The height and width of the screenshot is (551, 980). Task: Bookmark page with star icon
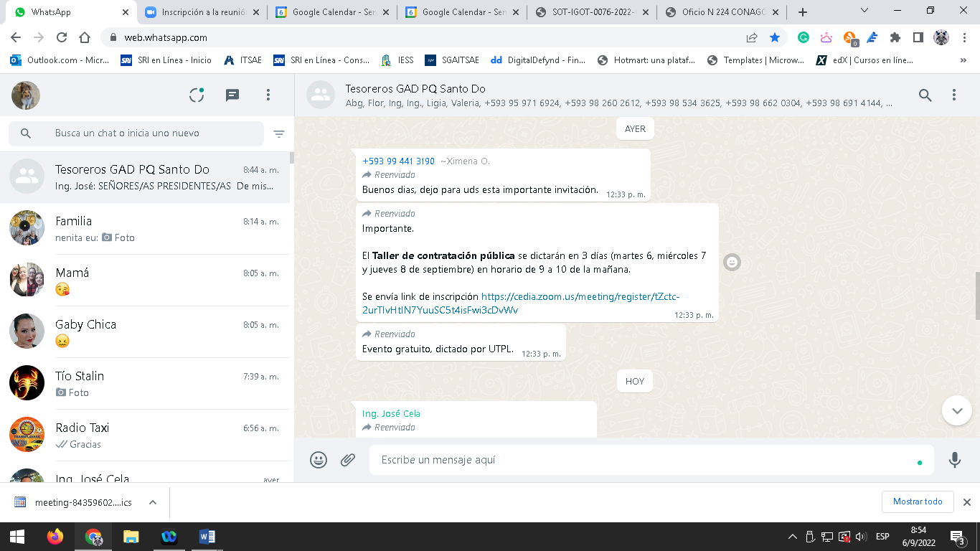coord(775,37)
